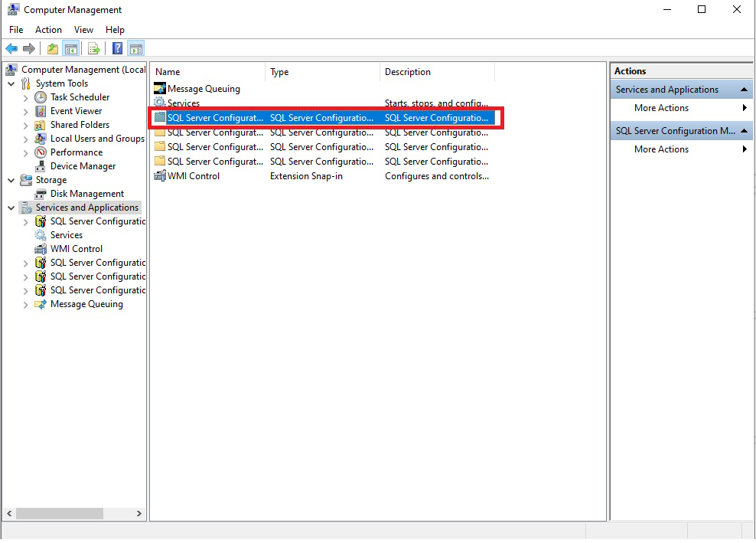Collapse SQL Server Configuration M... section in Actions
This screenshot has width=756, height=543.
744,131
